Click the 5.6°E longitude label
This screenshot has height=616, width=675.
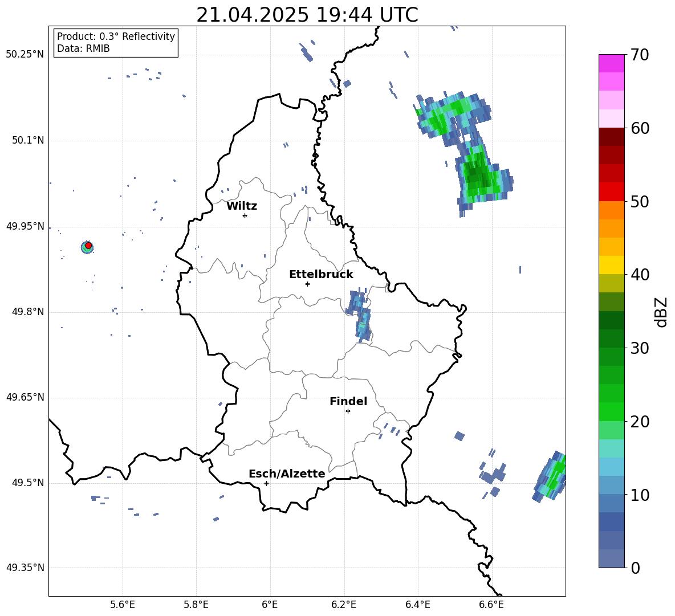click(x=123, y=605)
